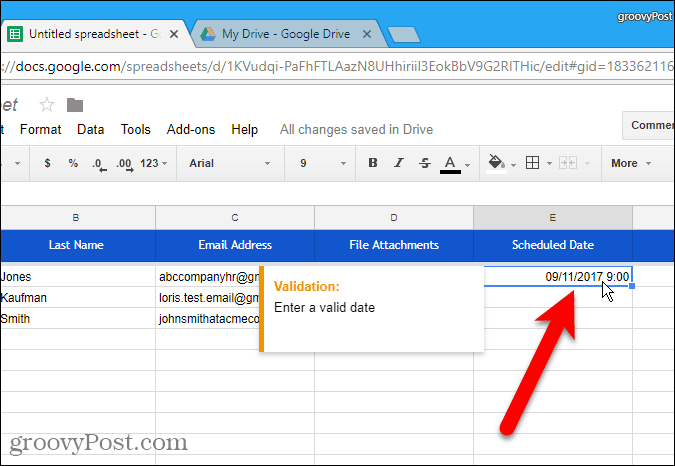675x466 pixels.
Task: Expand the merge cells dropdown arrow
Action: (588, 164)
